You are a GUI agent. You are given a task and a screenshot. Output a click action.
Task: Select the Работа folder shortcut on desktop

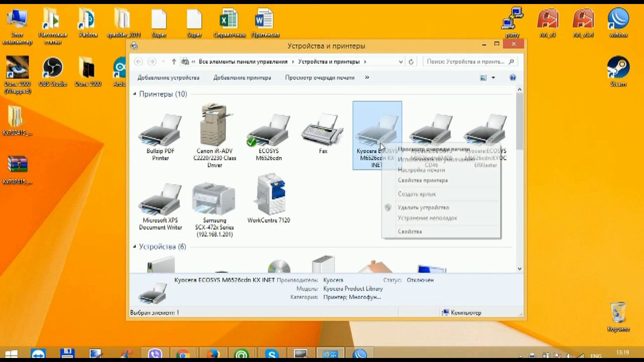point(88,23)
